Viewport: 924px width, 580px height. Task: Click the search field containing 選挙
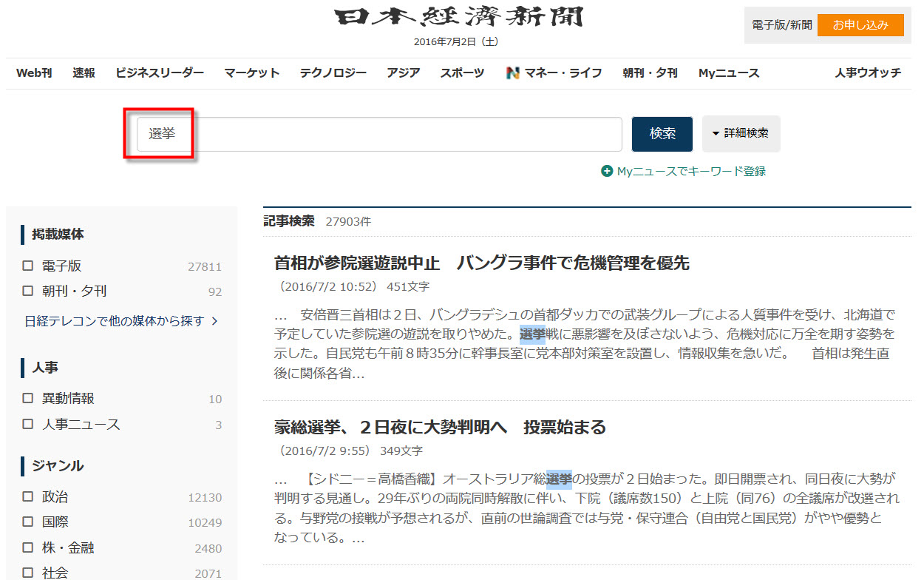(x=378, y=134)
